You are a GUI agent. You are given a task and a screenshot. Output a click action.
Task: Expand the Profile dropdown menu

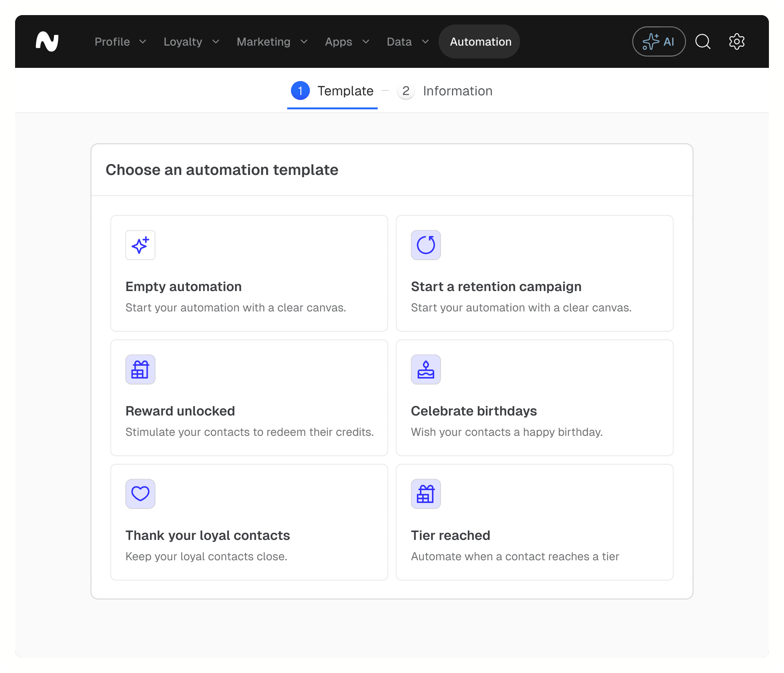(120, 41)
